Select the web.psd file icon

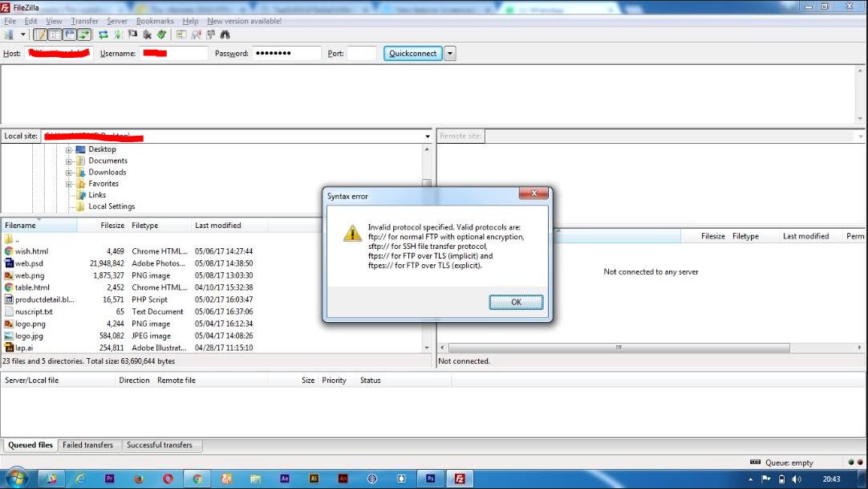coord(9,263)
